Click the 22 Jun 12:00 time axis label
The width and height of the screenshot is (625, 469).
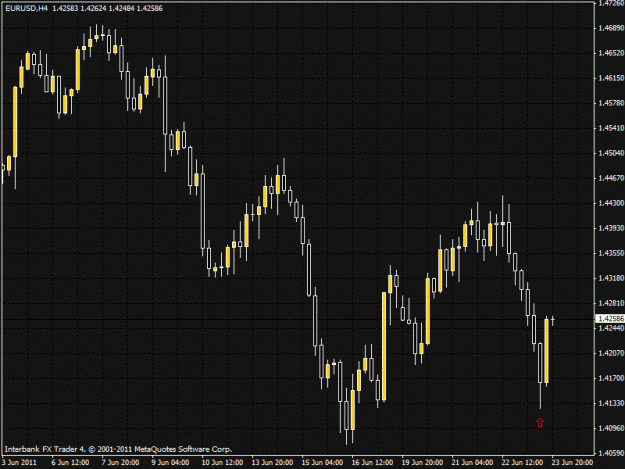point(522,463)
